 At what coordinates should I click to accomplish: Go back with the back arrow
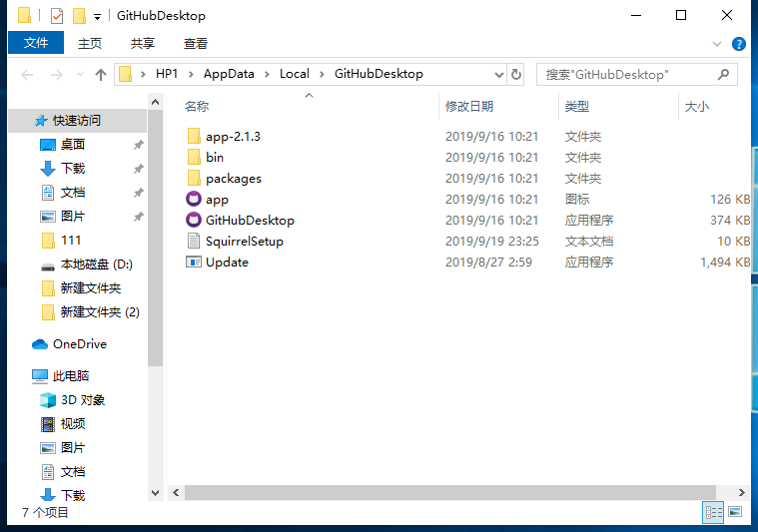pos(27,75)
